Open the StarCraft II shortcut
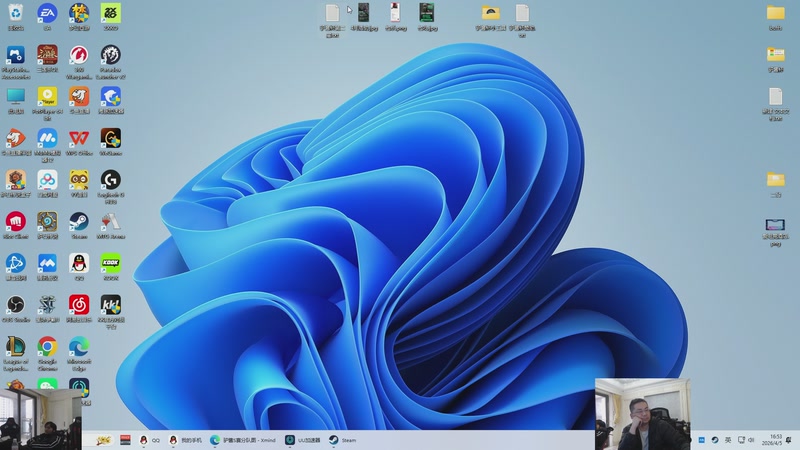The width and height of the screenshot is (800, 450). coord(47,305)
